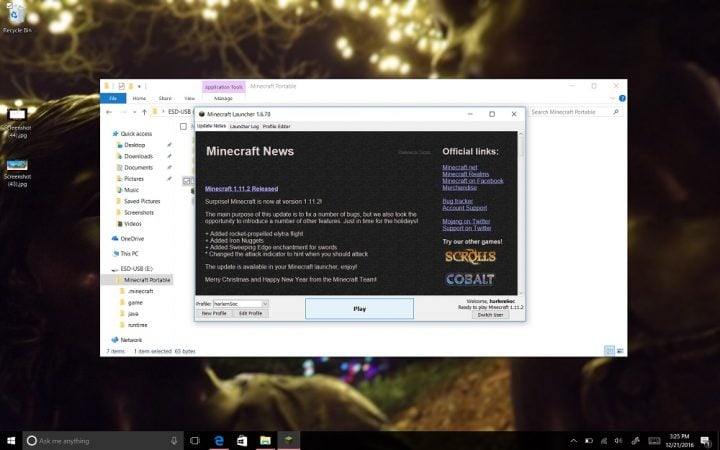This screenshot has width=720, height=450.
Task: Open the .minecraft folder in tree
Action: (141, 291)
